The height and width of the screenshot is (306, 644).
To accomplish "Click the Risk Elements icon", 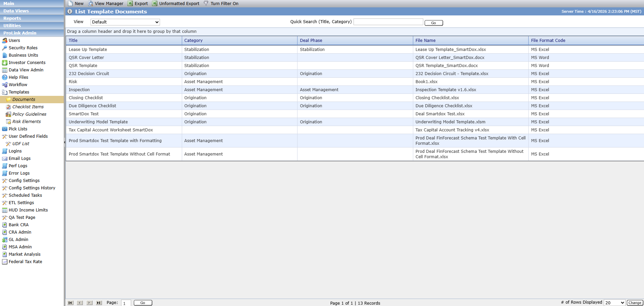I will (x=8, y=122).
